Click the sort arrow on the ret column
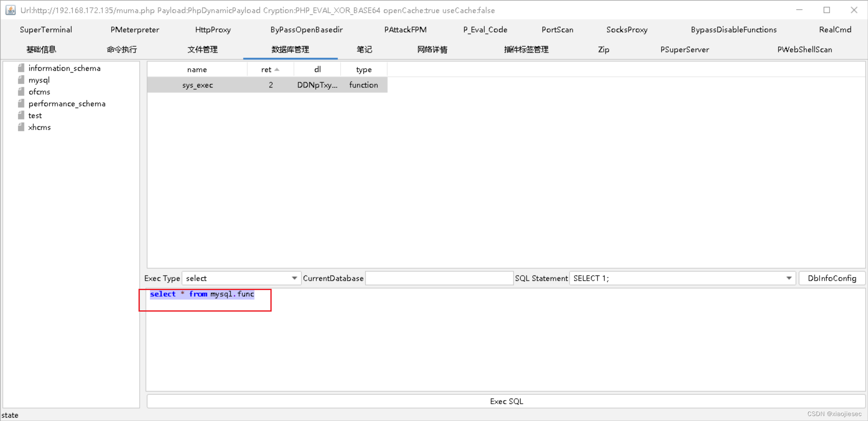Image resolution: width=868 pixels, height=421 pixels. pyautogui.click(x=277, y=69)
